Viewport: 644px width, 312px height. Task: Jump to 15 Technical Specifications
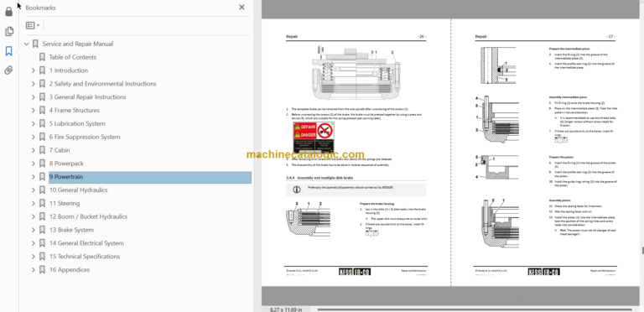[85, 257]
